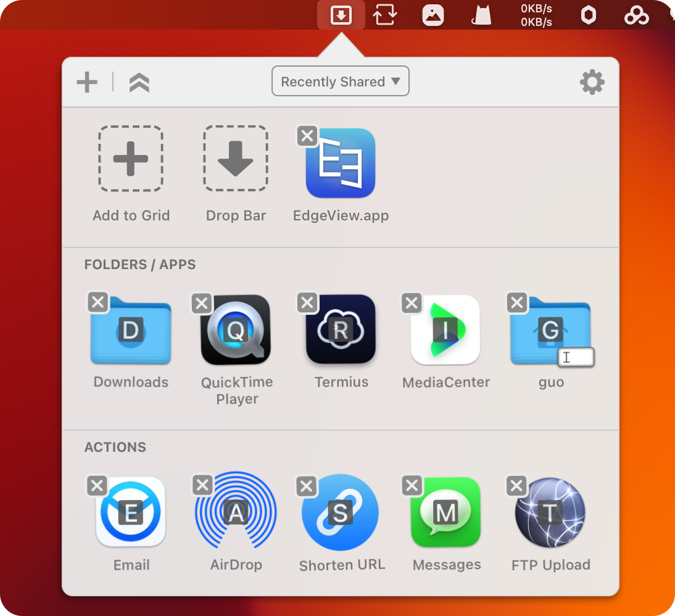This screenshot has height=616, width=675.
Task: Click the guo home folder icon
Action: click(550, 331)
